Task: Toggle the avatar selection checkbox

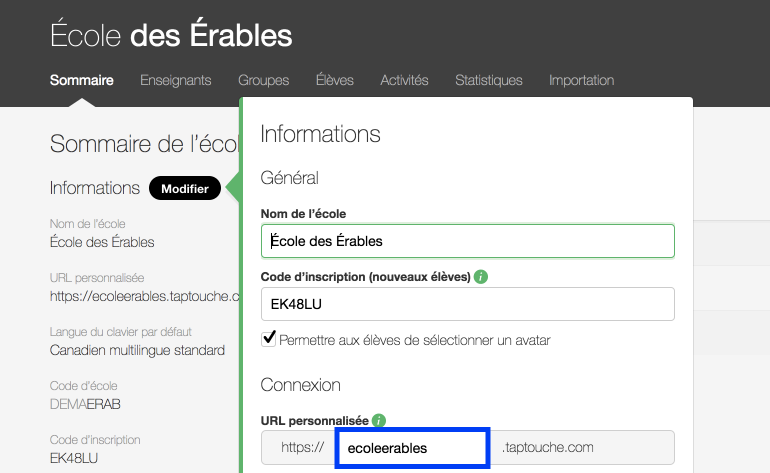Action: pyautogui.click(x=268, y=339)
